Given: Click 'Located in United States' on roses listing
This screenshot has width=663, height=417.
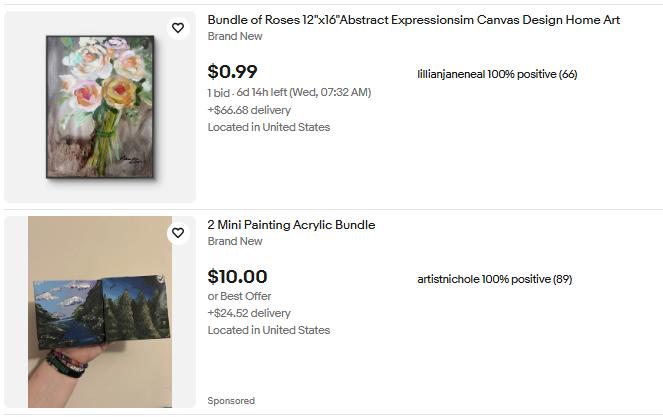Looking at the screenshot, I should point(268,127).
